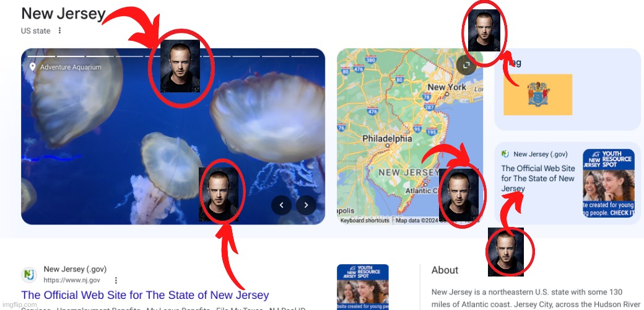Image resolution: width=644 pixels, height=310 pixels.
Task: Click the NJ logo in the gov card
Action: tap(505, 154)
